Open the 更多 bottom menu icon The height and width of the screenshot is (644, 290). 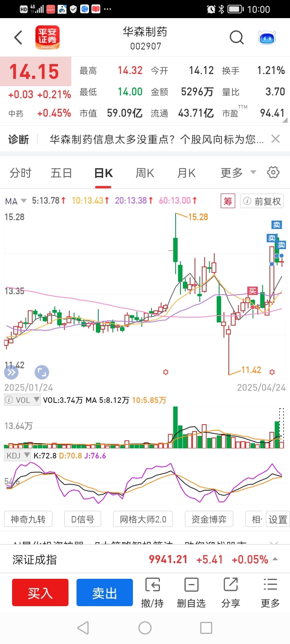point(270,592)
